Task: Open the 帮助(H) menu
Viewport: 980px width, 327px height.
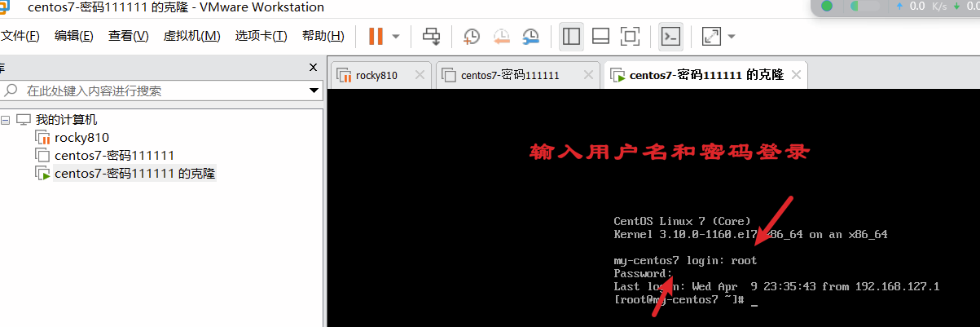Action: [323, 36]
